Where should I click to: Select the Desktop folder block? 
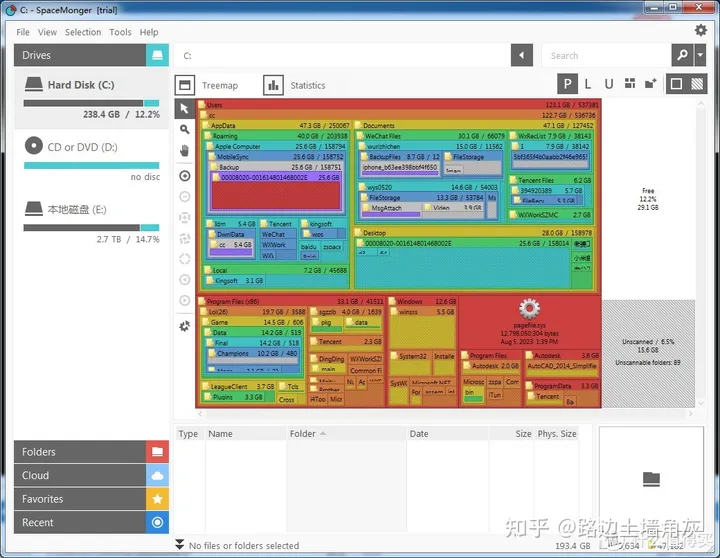(x=474, y=233)
